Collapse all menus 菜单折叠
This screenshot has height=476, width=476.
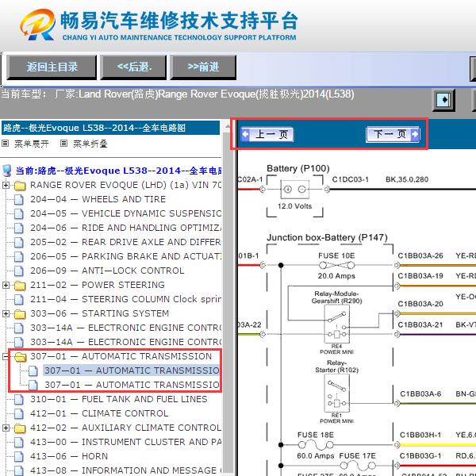[x=90, y=144]
